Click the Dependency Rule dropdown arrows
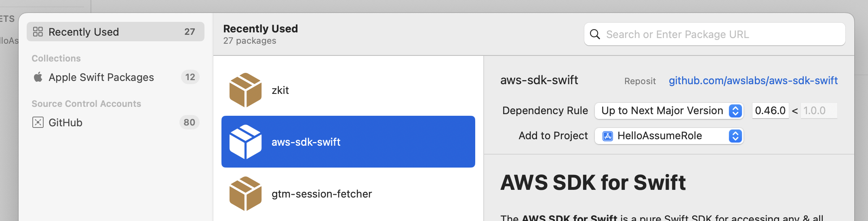The height and width of the screenshot is (221, 868). [735, 110]
